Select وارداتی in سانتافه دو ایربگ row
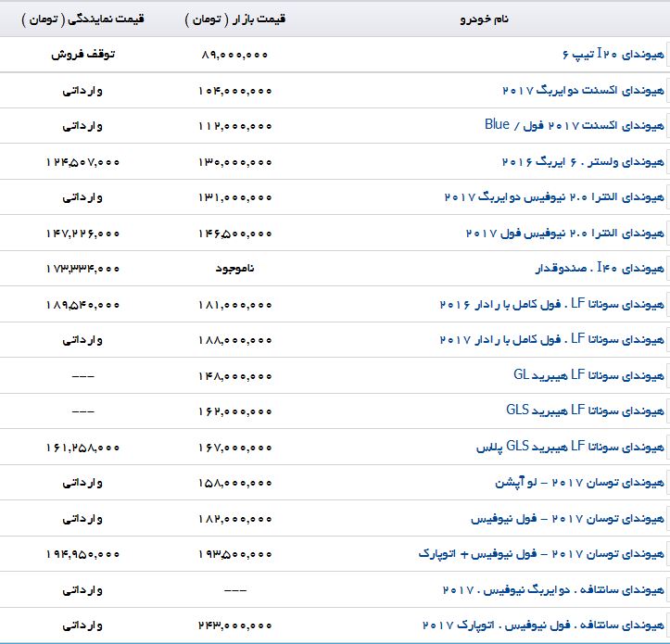Screen dimensions: 670x644 click(82, 590)
